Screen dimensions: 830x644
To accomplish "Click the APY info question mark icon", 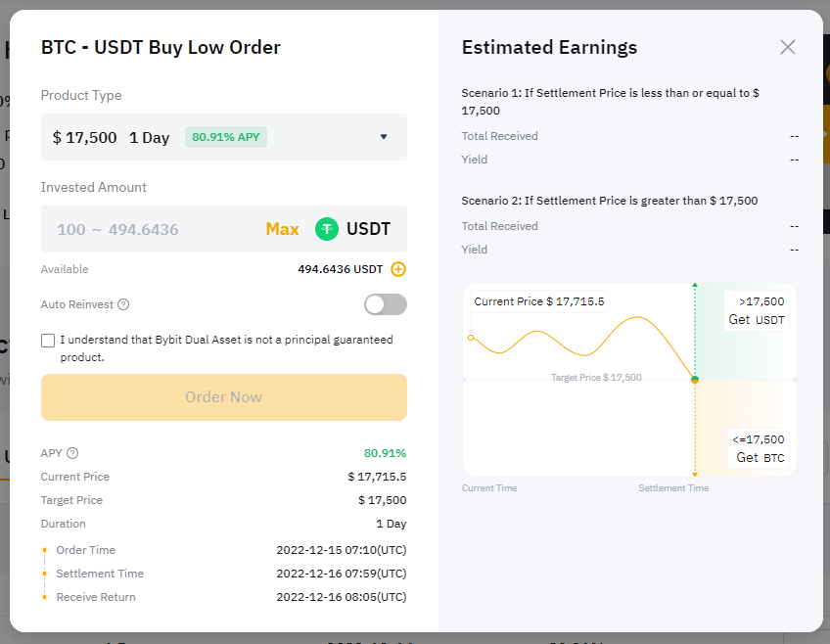I will pos(72,453).
